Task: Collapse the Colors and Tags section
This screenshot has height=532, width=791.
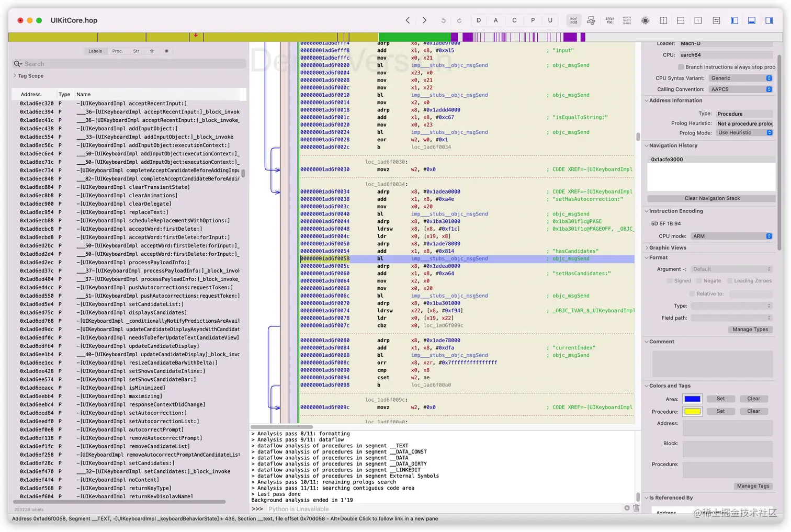Action: 647,386
